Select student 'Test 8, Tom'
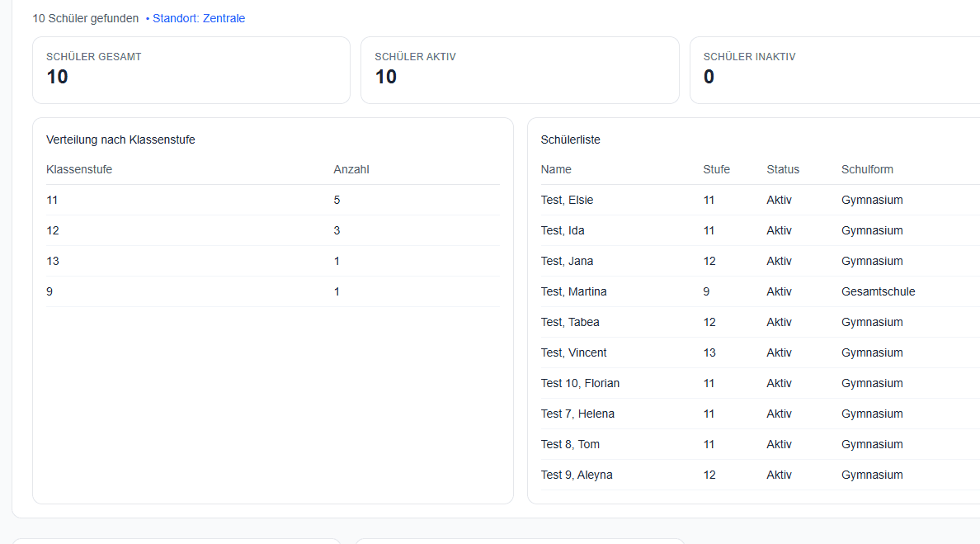This screenshot has width=980, height=544. [x=570, y=445]
